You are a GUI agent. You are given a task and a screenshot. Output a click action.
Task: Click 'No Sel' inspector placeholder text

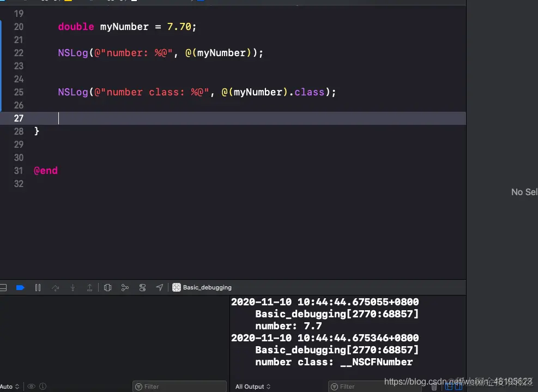[524, 192]
